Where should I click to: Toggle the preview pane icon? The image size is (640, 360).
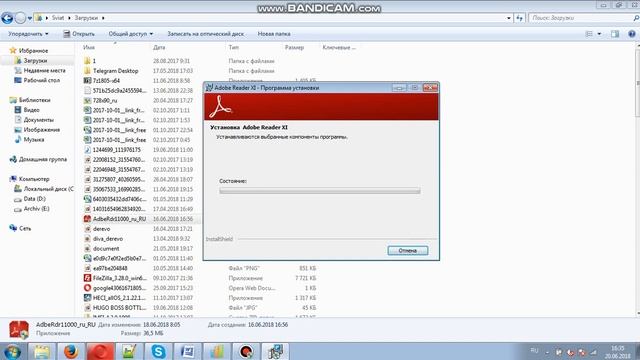pos(615,34)
